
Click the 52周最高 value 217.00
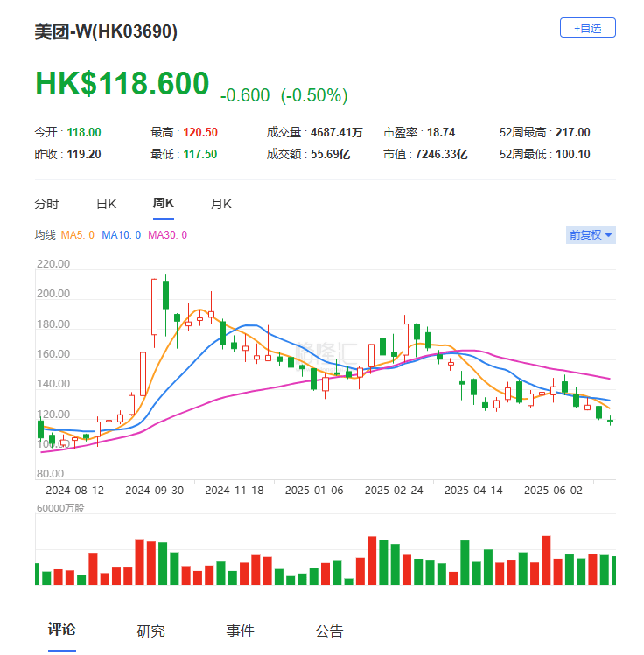(x=573, y=132)
